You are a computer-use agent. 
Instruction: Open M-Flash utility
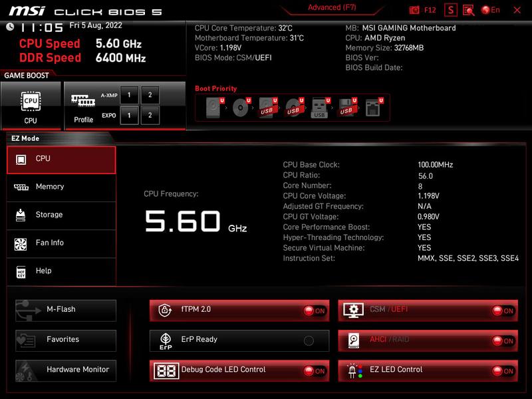click(66, 311)
